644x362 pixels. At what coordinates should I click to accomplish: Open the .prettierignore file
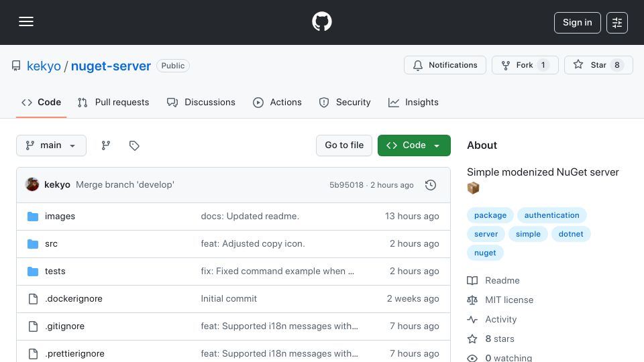tap(74, 354)
